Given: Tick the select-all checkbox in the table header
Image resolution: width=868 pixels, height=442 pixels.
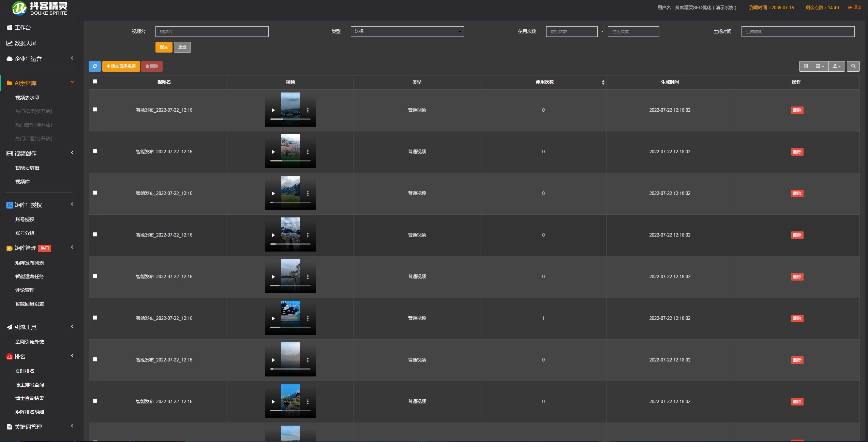Looking at the screenshot, I should [95, 82].
